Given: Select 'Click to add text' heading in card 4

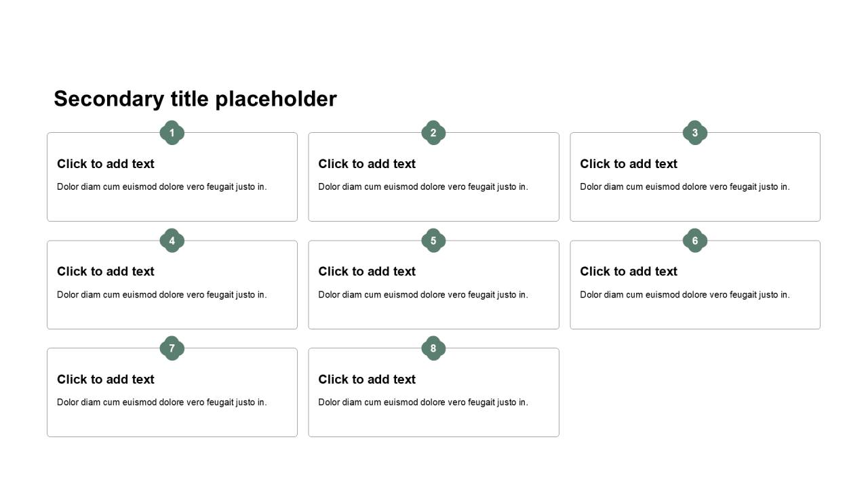Looking at the screenshot, I should (106, 272).
